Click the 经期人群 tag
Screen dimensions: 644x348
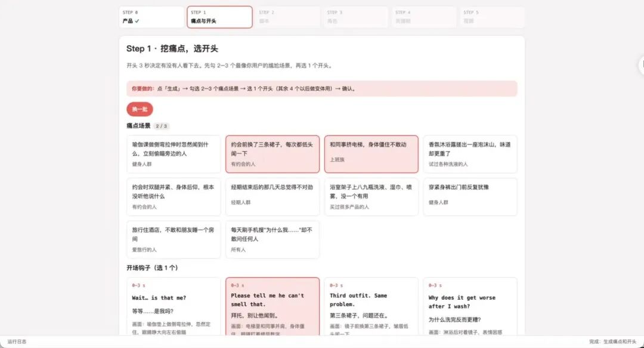[241, 202]
